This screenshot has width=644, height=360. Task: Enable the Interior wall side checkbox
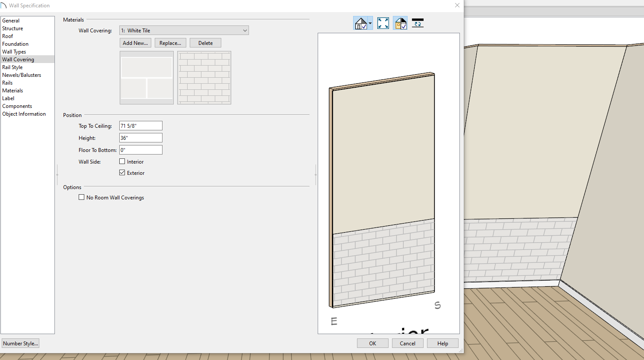122,161
